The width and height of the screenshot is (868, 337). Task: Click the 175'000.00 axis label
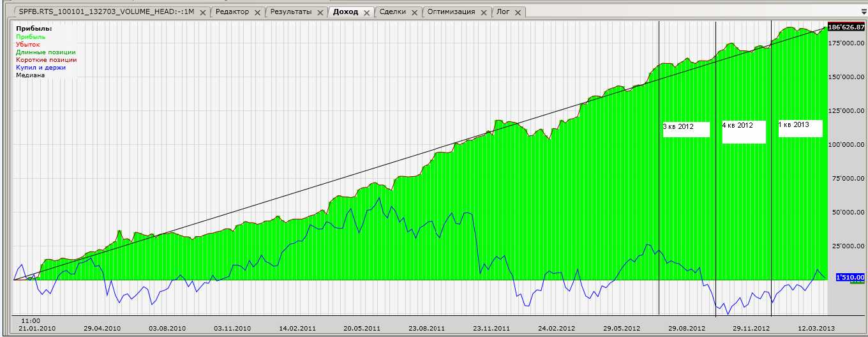coord(847,43)
